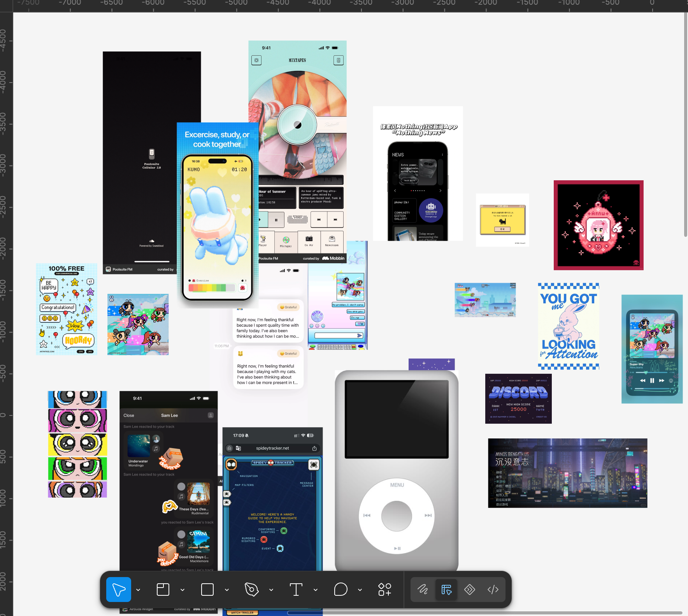Select the Pen tool

pyautogui.click(x=252, y=590)
